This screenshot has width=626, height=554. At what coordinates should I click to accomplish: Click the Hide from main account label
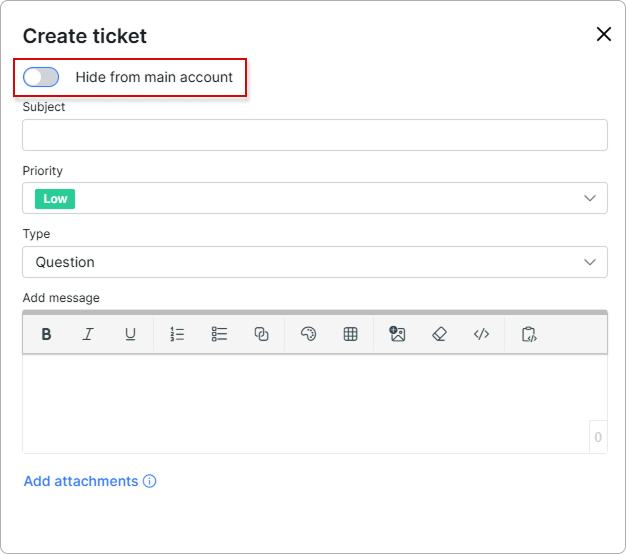pos(154,77)
